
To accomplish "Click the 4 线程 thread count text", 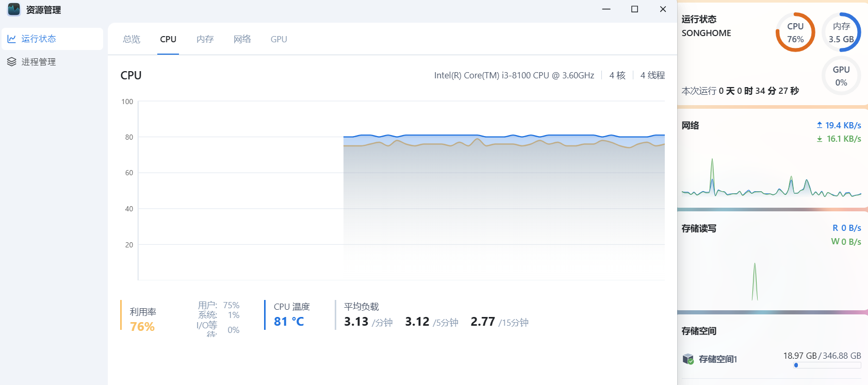I will point(652,75).
